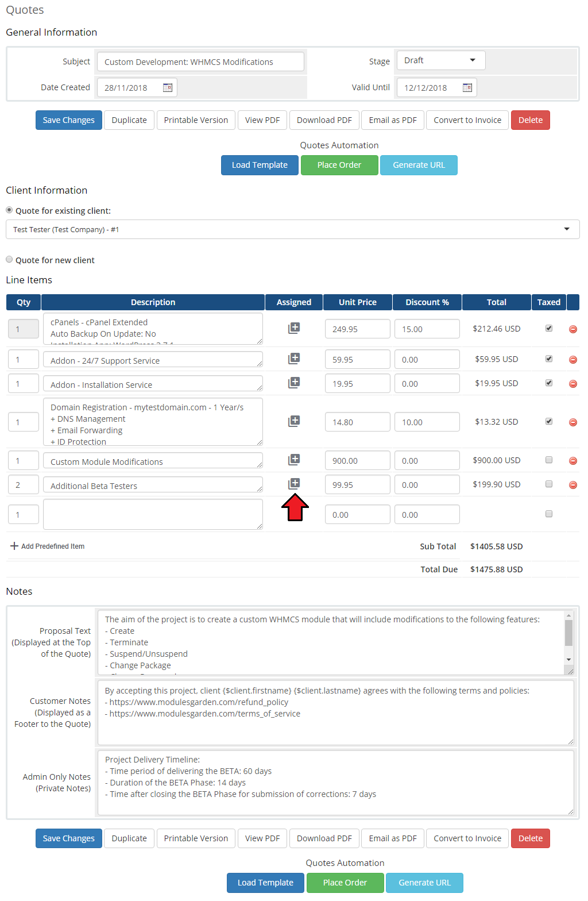The image size is (588, 901).
Task: Select Quote for existing client option
Action: coord(9,210)
